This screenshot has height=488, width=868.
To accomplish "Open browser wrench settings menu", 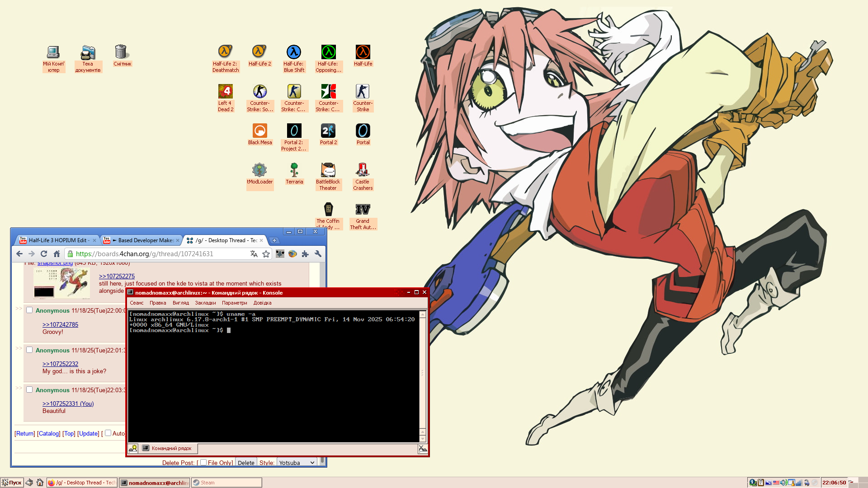I will tap(318, 254).
